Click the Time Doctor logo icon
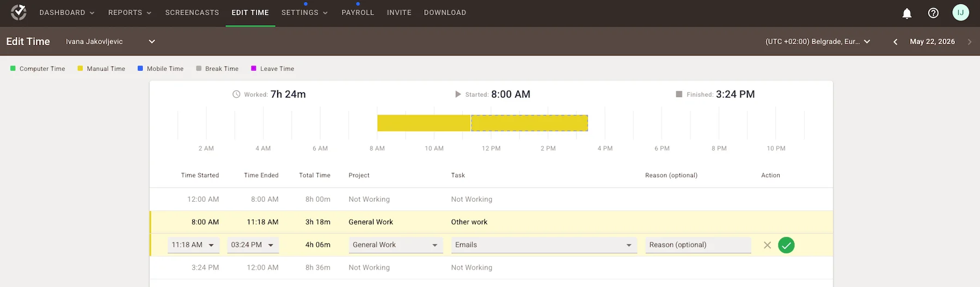The image size is (980, 287). click(19, 12)
